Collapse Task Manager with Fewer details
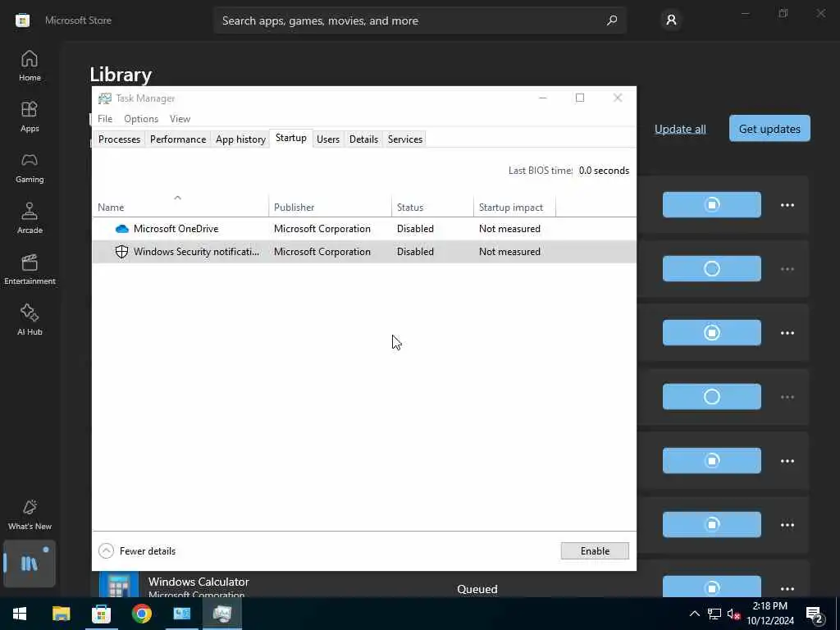This screenshot has width=840, height=630. (x=137, y=550)
